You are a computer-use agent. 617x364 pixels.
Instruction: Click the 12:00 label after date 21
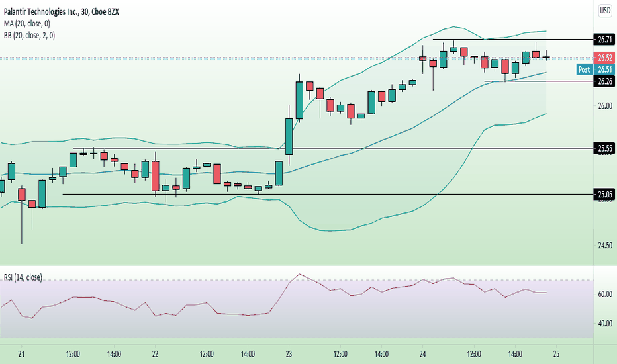click(x=73, y=354)
